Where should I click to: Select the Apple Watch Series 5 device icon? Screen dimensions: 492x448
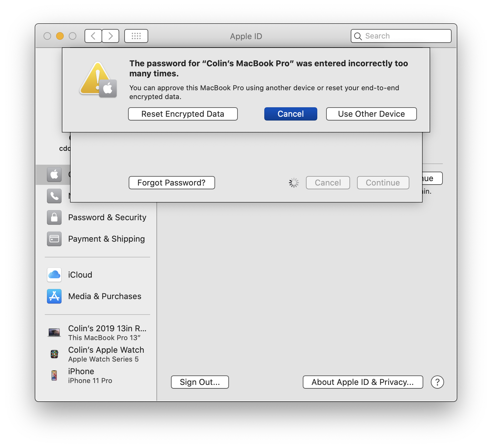pyautogui.click(x=54, y=354)
